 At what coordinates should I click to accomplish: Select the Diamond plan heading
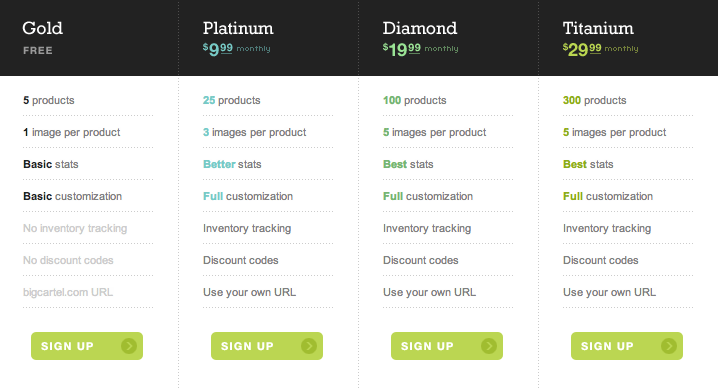point(420,28)
